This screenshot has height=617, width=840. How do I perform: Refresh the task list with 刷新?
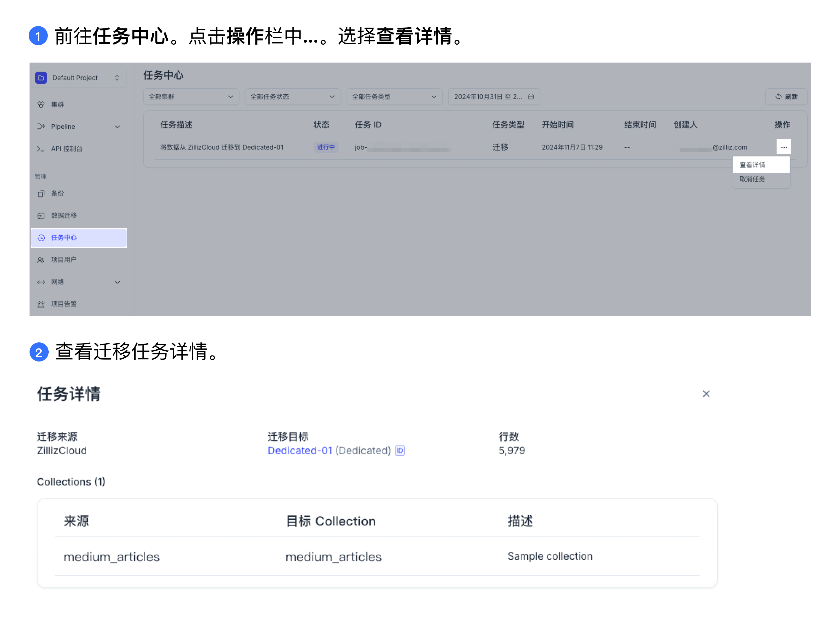786,96
